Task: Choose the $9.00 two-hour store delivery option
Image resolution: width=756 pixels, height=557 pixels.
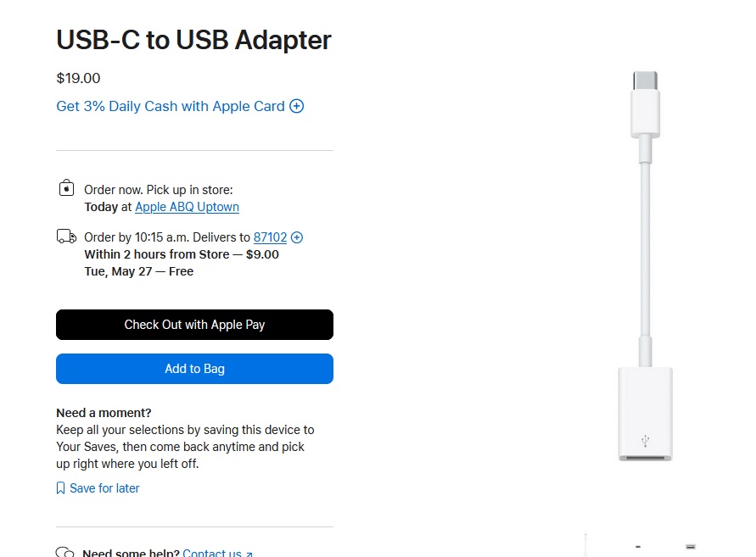Action: [x=182, y=253]
